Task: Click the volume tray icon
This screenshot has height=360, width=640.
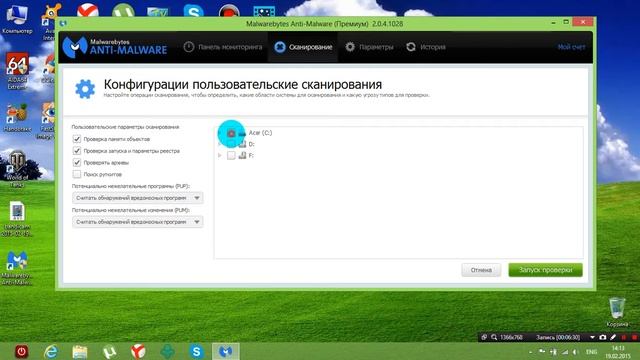Action: [575, 352]
